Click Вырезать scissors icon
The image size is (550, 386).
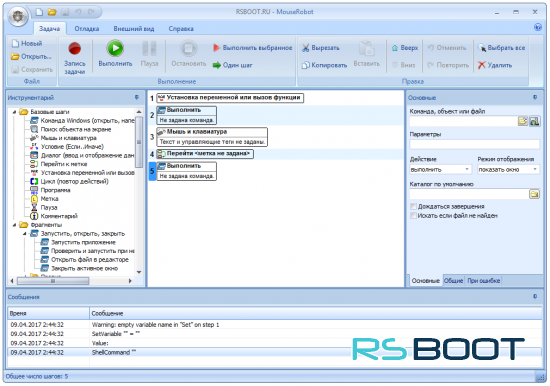point(306,48)
